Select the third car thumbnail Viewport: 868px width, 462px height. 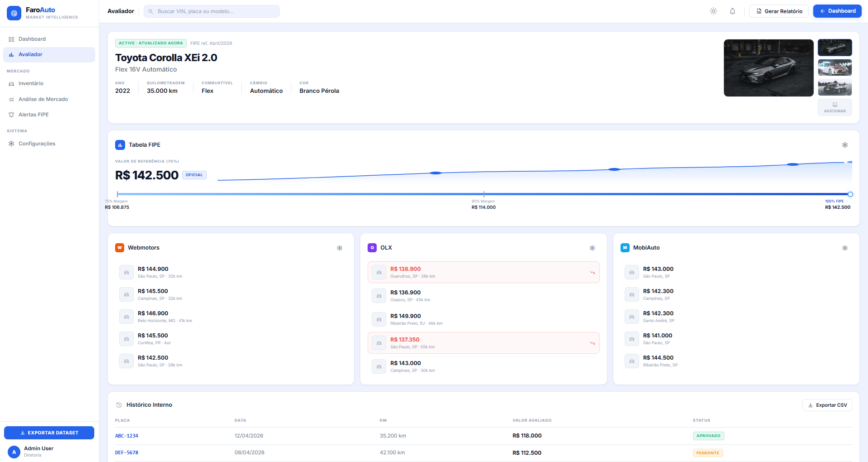coord(835,87)
